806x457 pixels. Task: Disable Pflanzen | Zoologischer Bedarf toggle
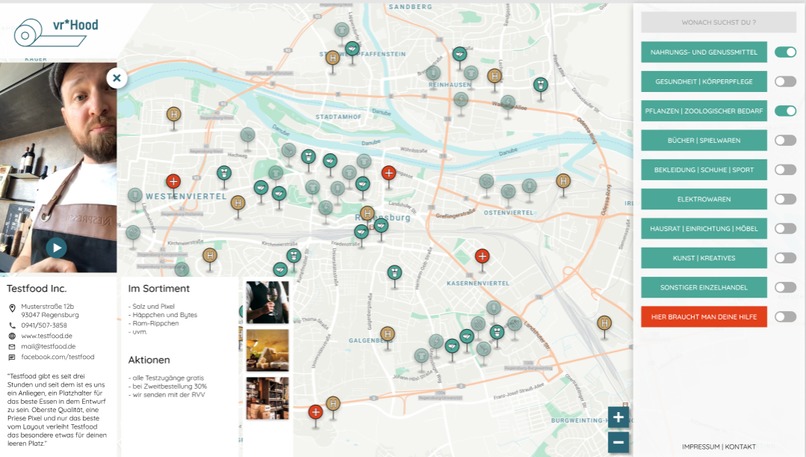(785, 111)
